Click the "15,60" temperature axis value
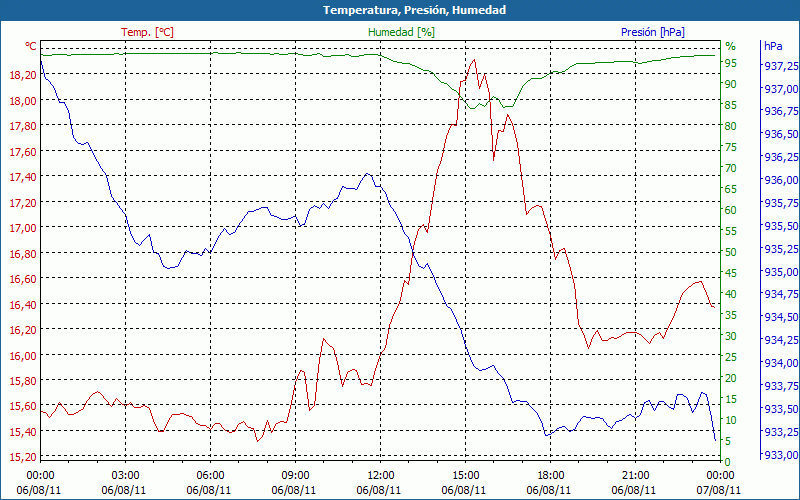 point(23,407)
